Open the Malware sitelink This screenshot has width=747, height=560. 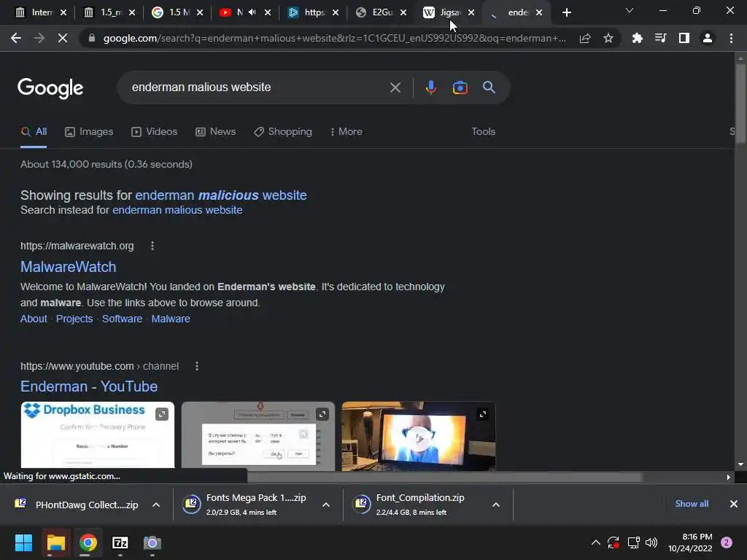[171, 319]
